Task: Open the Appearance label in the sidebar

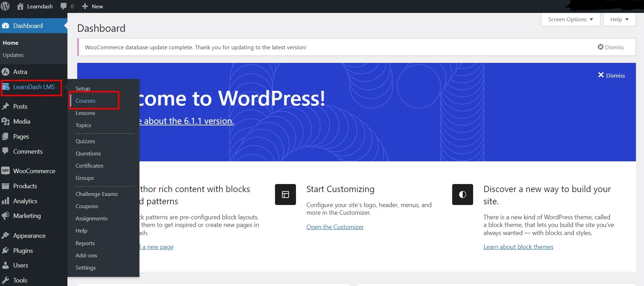Action: pos(29,236)
